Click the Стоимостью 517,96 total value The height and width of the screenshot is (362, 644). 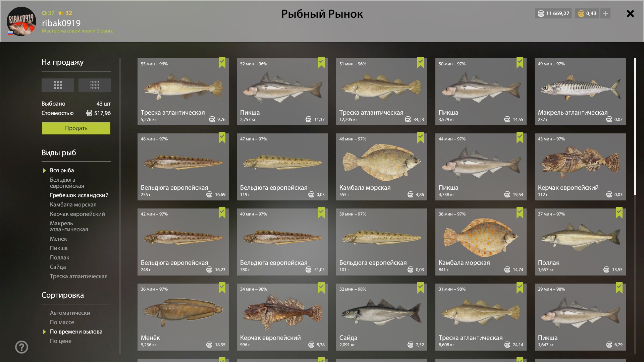76,113
